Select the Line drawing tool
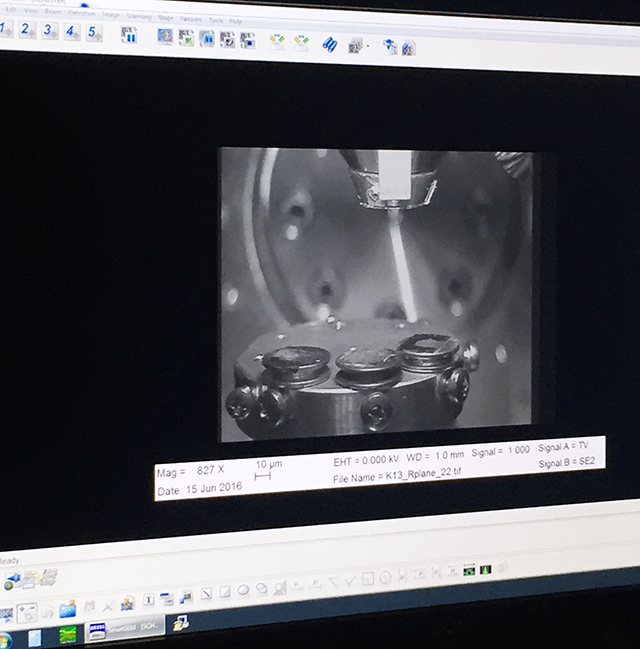640x649 pixels. [x=206, y=594]
